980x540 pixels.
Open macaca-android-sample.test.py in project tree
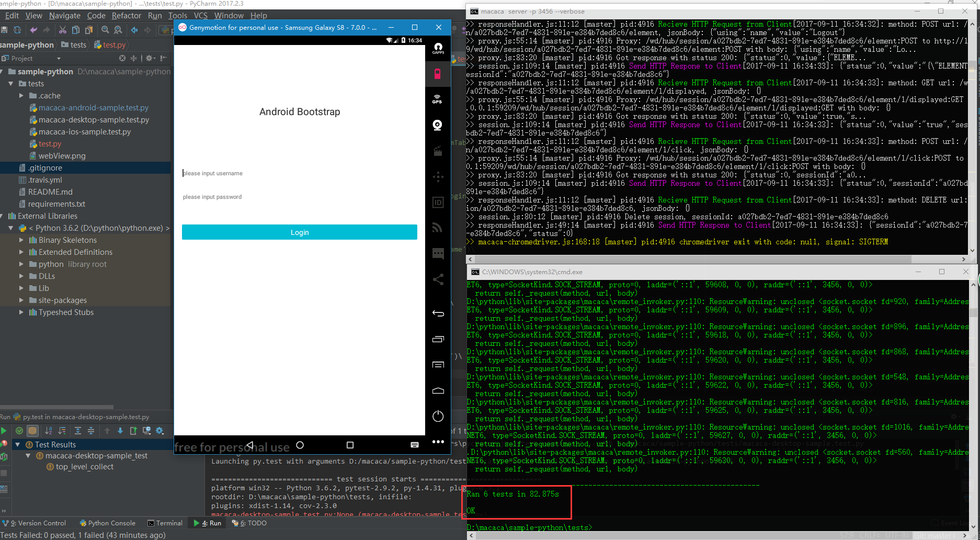93,108
